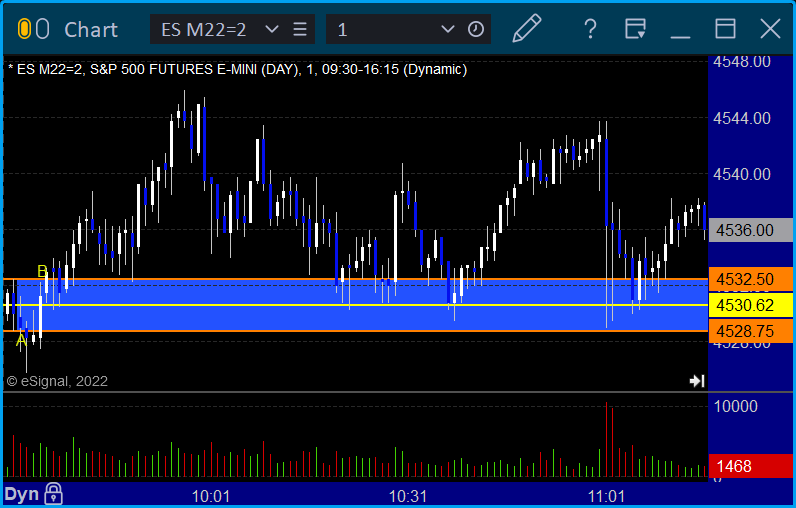
Task: Click the 4548.00 price scale label
Action: coord(742,62)
